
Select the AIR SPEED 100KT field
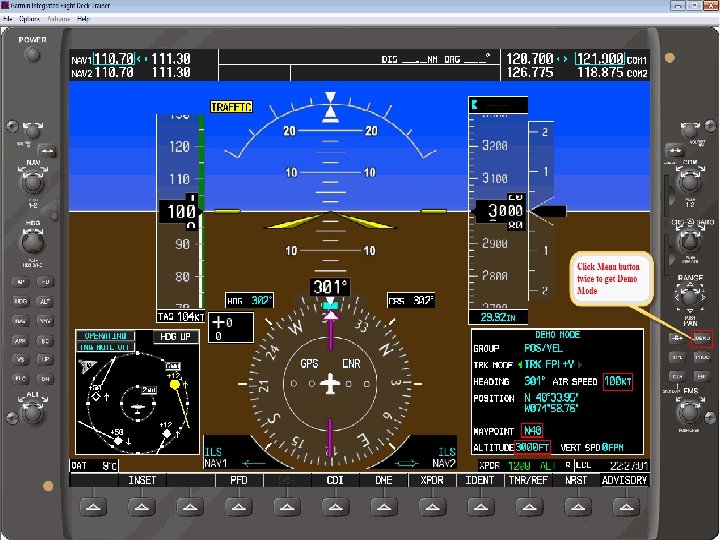point(618,382)
